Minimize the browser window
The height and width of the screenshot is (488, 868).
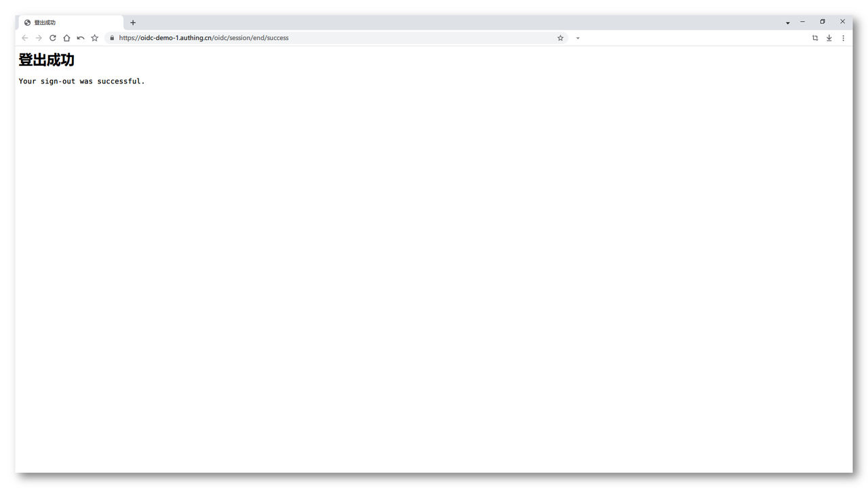click(802, 22)
